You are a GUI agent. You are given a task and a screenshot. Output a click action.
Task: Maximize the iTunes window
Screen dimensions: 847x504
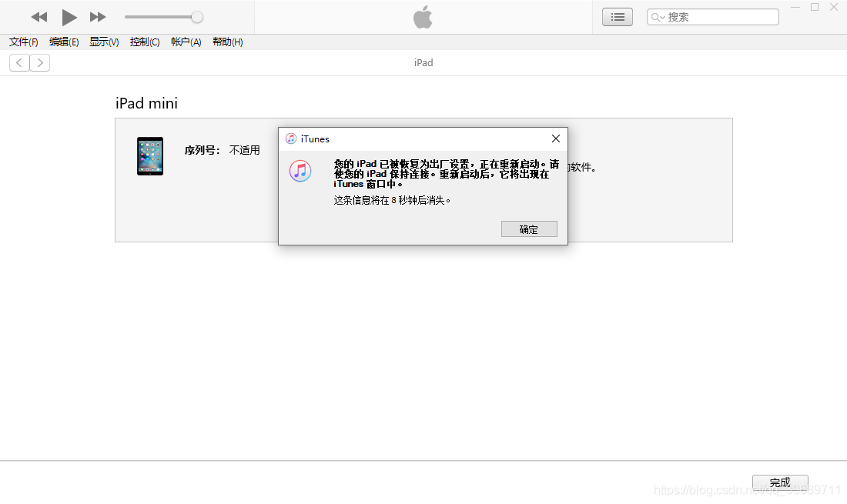(x=815, y=7)
